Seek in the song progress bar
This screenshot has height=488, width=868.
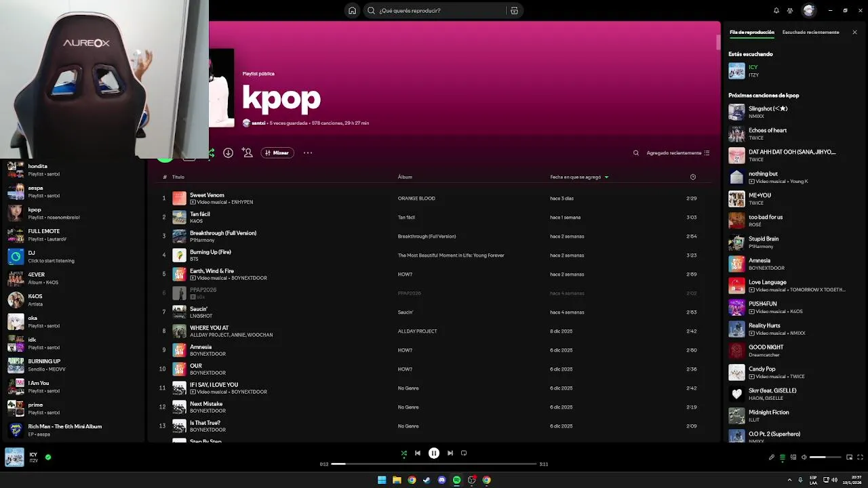coord(433,464)
